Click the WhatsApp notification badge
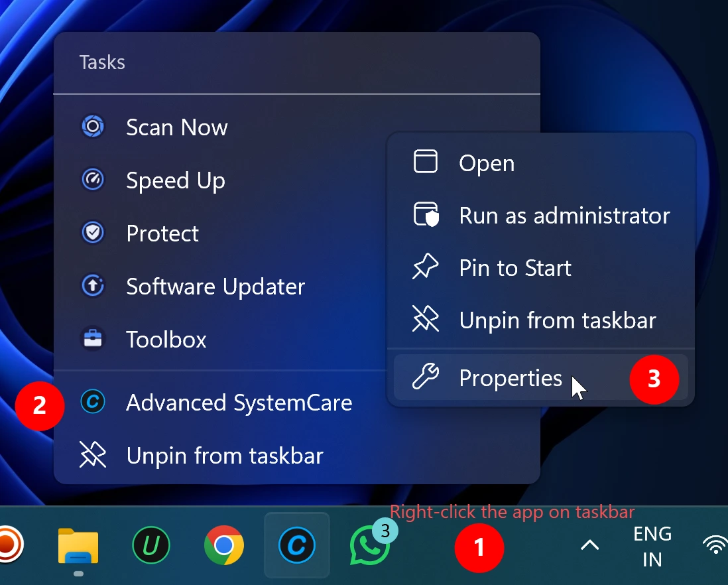The width and height of the screenshot is (728, 585). [385, 531]
